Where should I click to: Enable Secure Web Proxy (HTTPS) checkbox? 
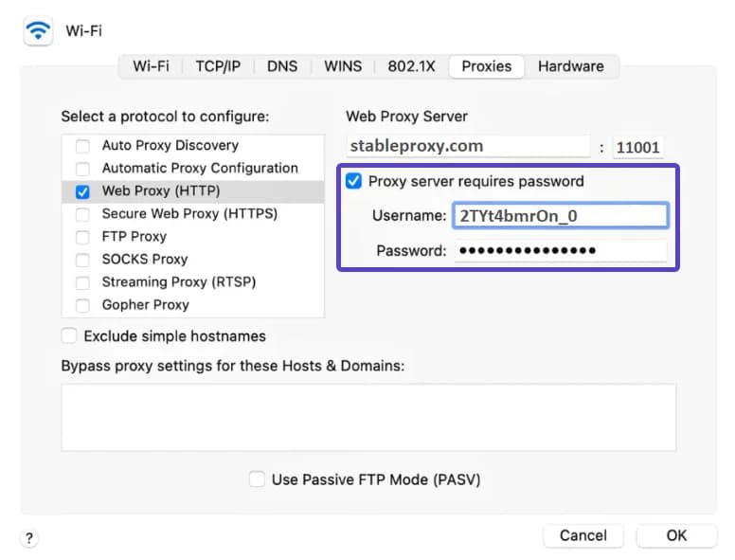[x=82, y=214]
